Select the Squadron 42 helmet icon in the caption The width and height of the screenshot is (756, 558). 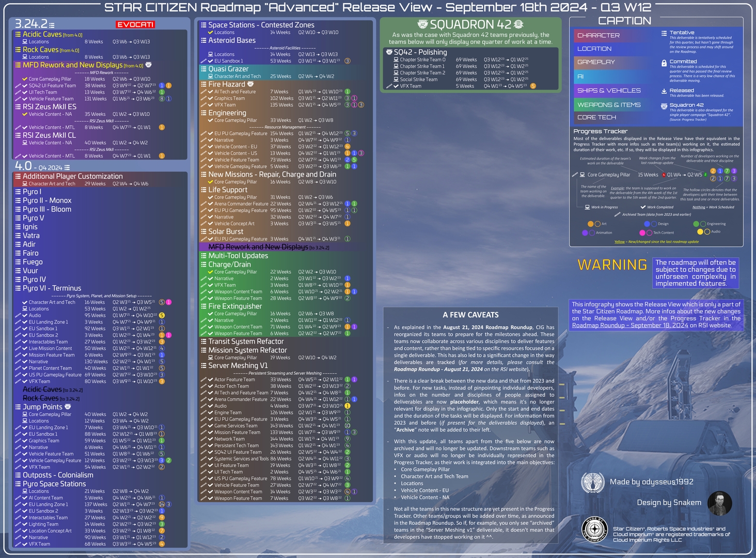(x=664, y=106)
